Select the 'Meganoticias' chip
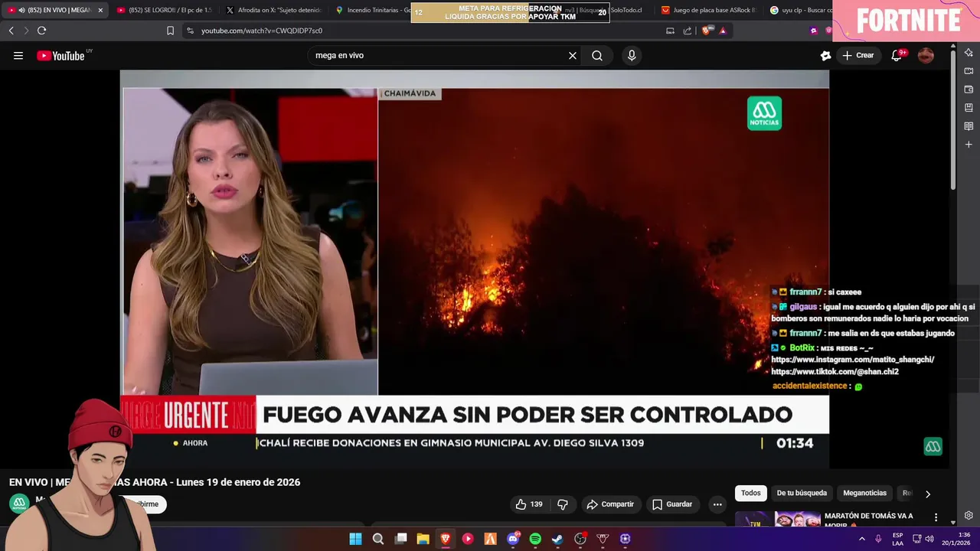 (864, 494)
